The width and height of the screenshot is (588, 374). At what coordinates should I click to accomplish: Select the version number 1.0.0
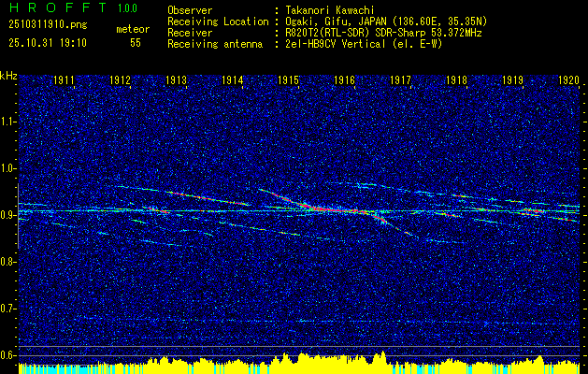[127, 8]
